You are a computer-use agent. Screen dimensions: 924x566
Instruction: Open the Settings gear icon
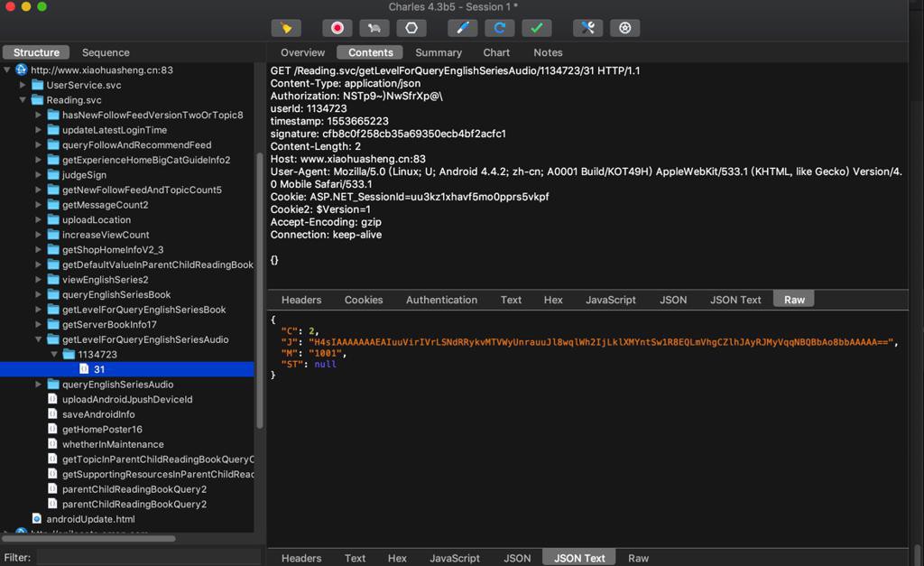pyautogui.click(x=624, y=28)
